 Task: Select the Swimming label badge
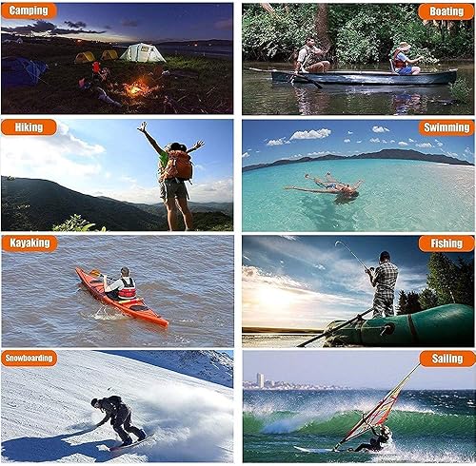click(x=446, y=127)
